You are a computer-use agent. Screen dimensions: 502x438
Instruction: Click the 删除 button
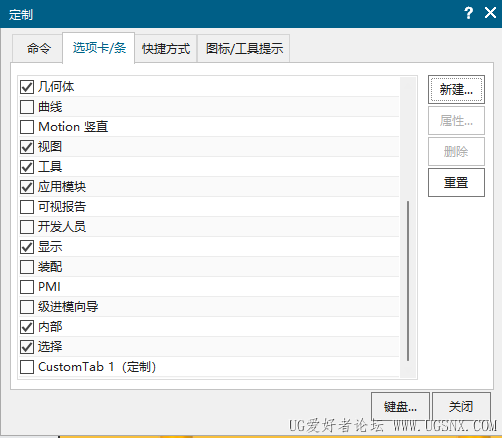(456, 152)
